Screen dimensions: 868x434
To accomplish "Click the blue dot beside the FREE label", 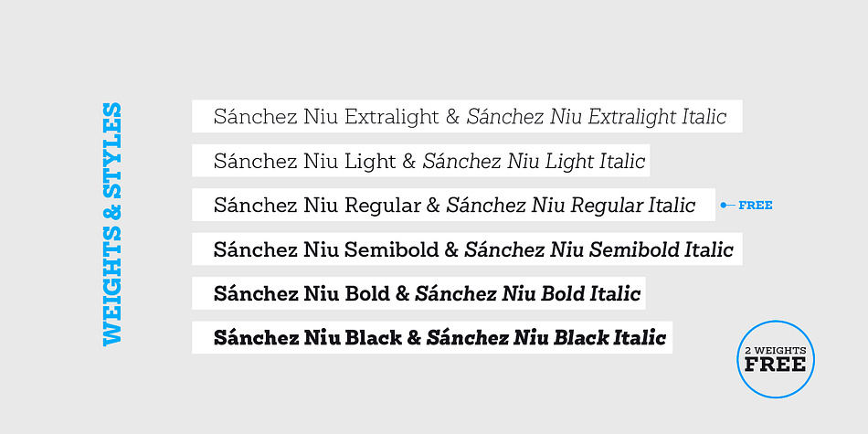I will (723, 206).
